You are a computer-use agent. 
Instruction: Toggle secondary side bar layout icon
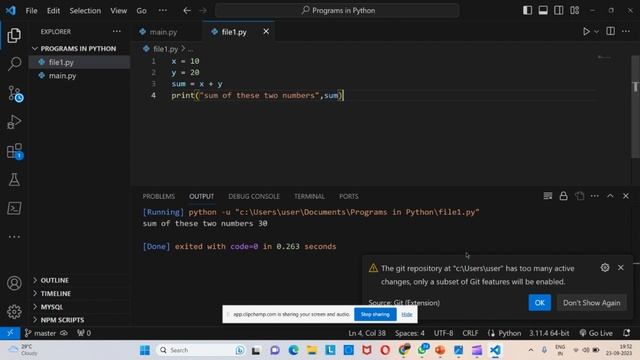(558, 10)
